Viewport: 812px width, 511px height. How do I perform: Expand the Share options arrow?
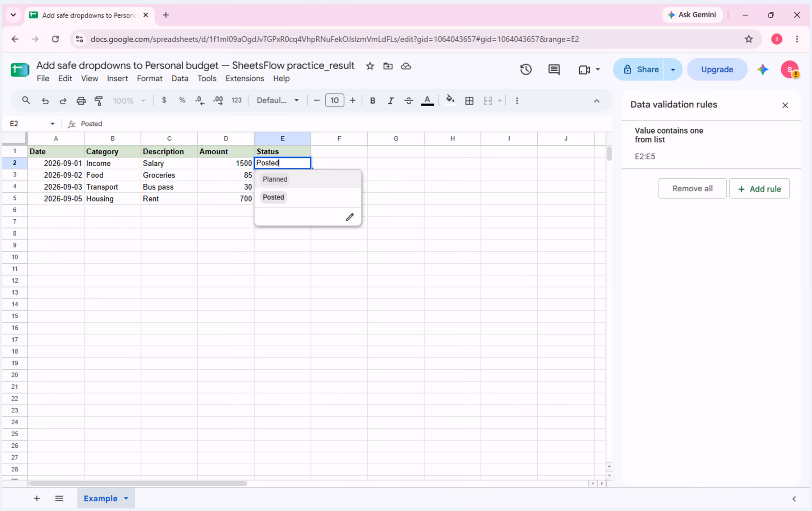coord(673,70)
